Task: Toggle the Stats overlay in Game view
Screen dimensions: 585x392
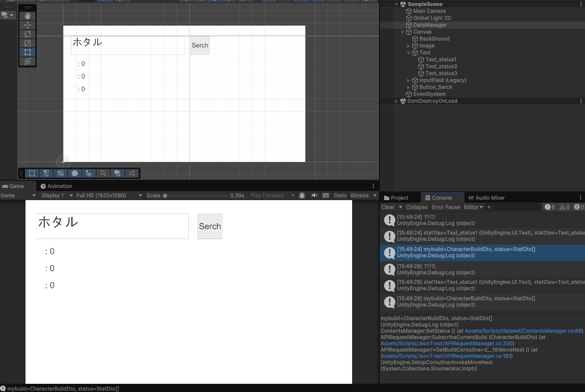Action: (x=340, y=195)
